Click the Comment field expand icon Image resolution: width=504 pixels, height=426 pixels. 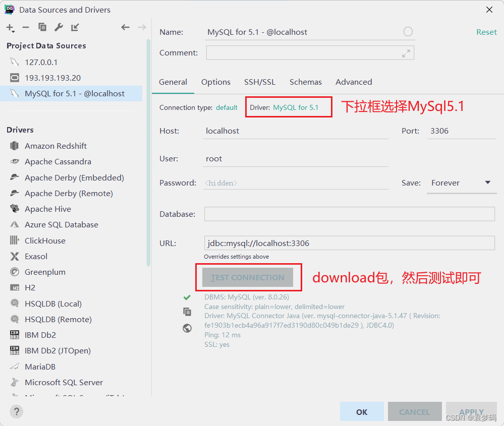406,52
